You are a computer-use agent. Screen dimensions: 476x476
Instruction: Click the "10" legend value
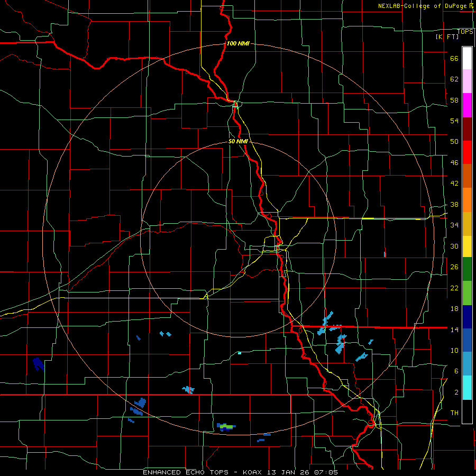pos(454,350)
